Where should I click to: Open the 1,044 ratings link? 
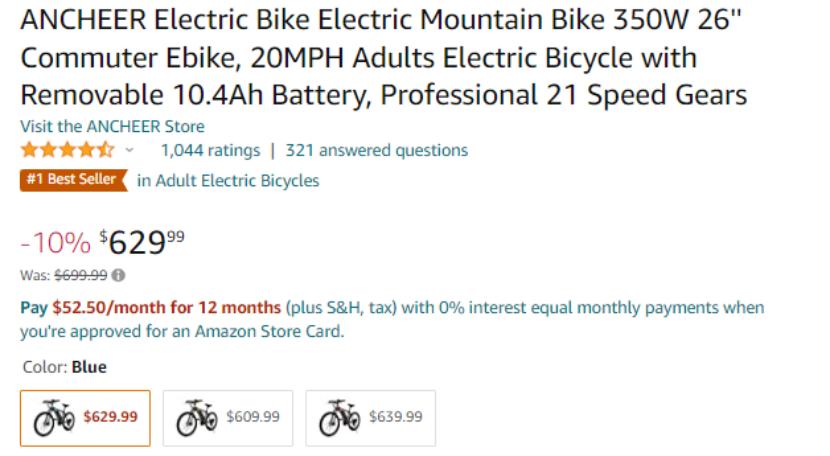[x=210, y=151]
